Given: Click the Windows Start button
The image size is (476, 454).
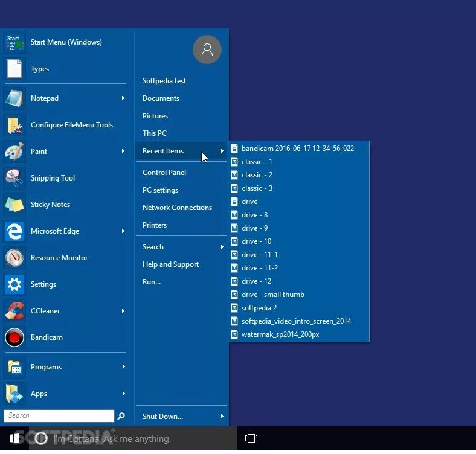Looking at the screenshot, I should click(x=14, y=438).
